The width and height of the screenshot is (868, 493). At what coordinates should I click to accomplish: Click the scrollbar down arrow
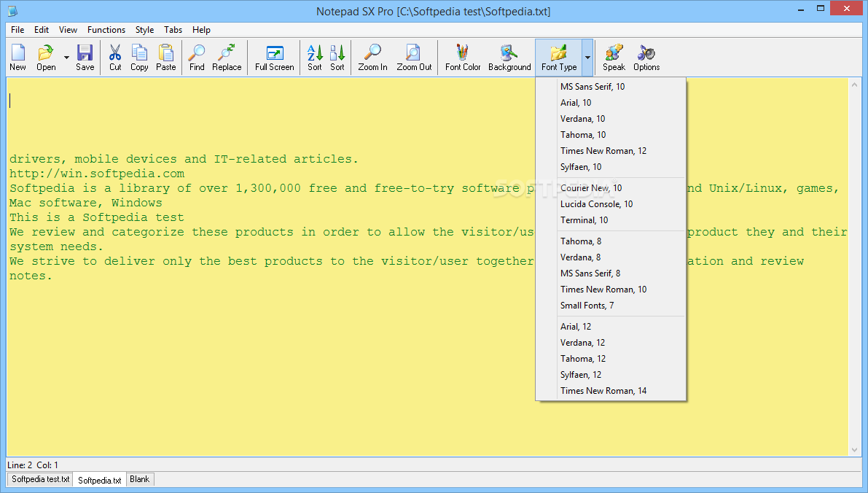854,450
